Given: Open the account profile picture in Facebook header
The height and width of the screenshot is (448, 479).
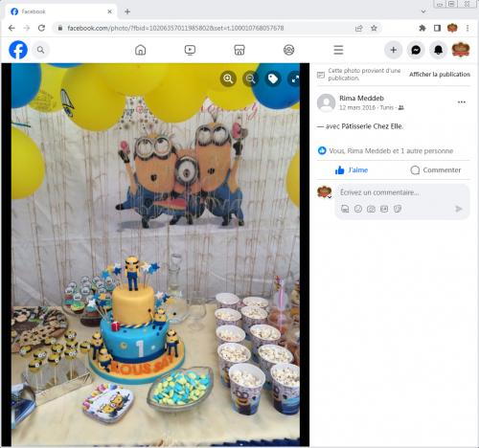Looking at the screenshot, I should tap(461, 50).
